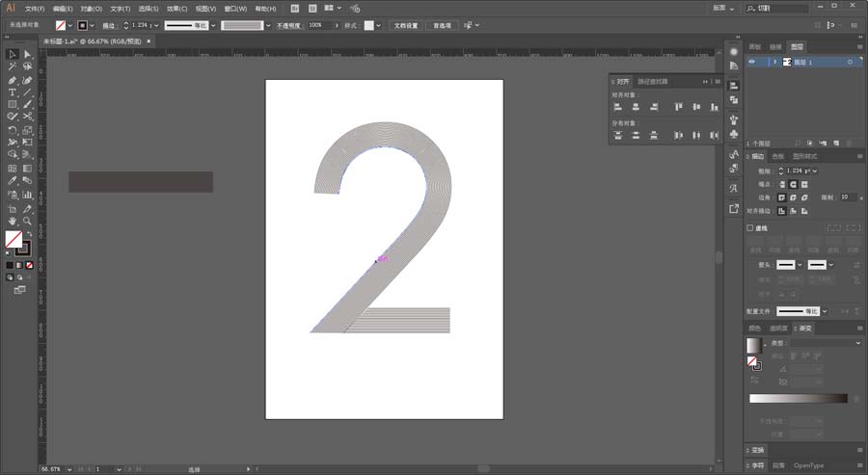
Task: Open zoom level dropdown at bottom left
Action: [69, 469]
